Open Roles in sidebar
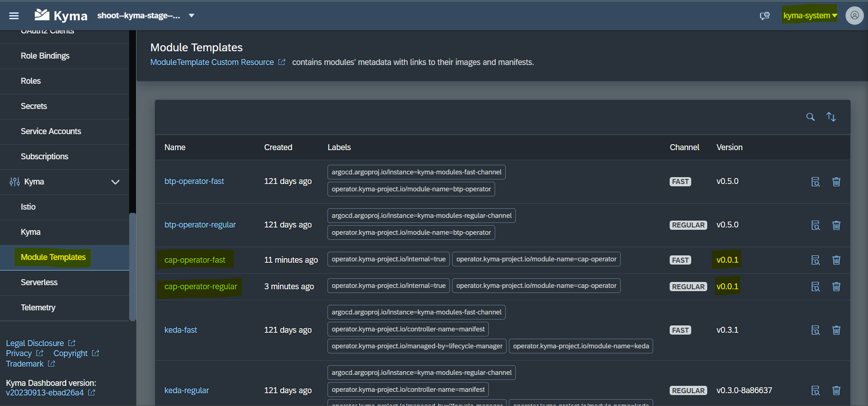The image size is (868, 406). click(65, 81)
